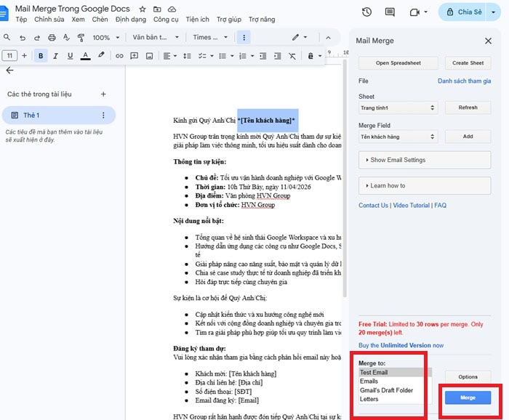
Task: Open the share options arrow
Action: click(x=493, y=12)
